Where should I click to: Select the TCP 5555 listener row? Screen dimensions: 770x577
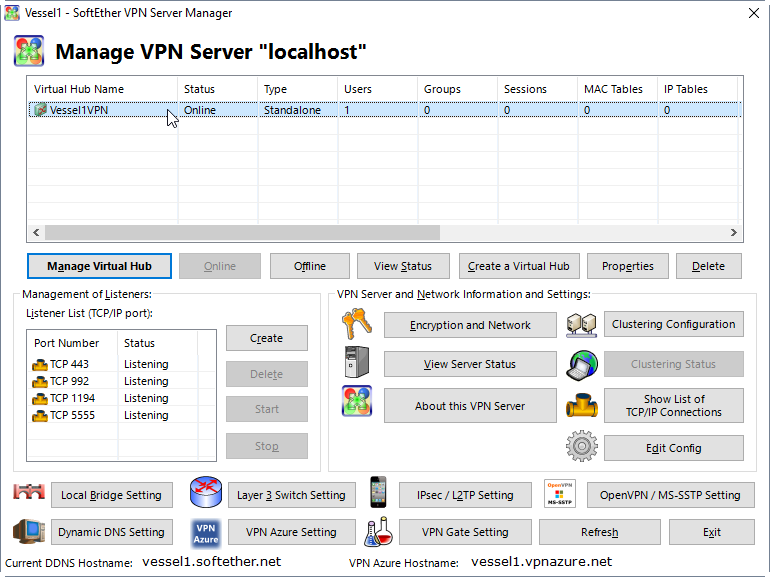(121, 415)
